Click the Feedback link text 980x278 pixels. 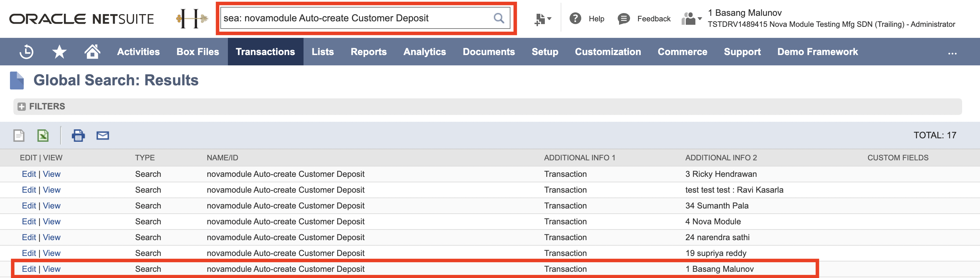[654, 19]
